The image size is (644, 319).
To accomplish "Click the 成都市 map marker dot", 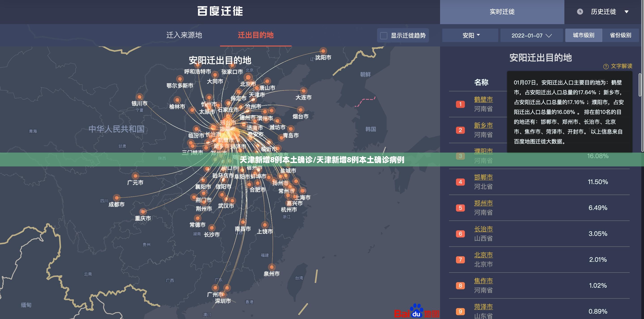I will click(x=117, y=198).
